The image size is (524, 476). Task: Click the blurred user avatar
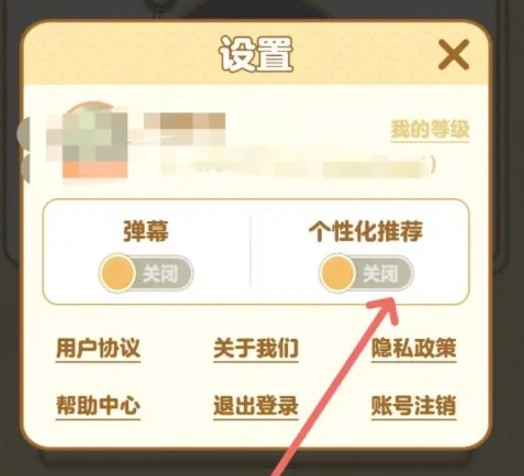[88, 140]
